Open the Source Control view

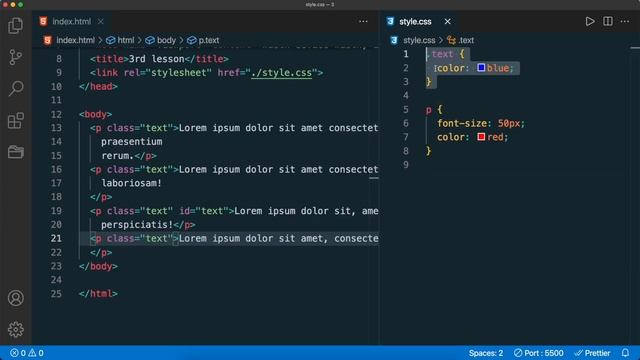tap(16, 57)
